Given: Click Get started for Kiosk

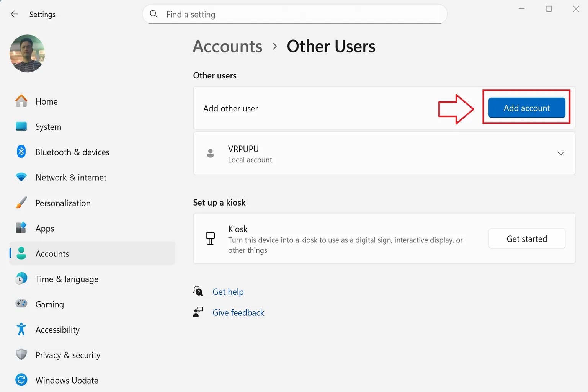Looking at the screenshot, I should [x=527, y=238].
